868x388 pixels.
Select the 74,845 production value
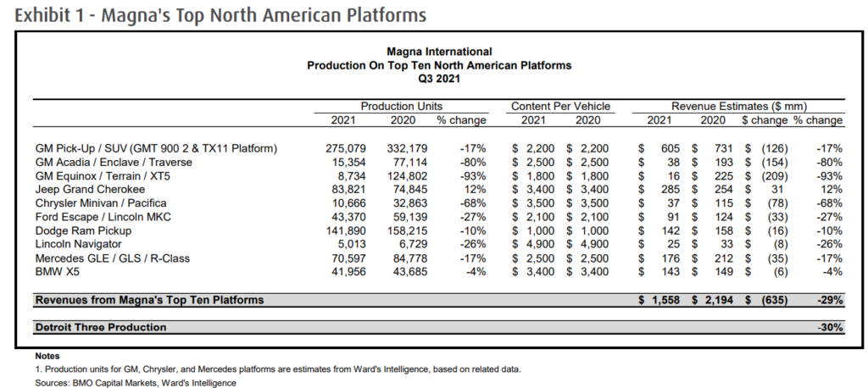(x=410, y=190)
